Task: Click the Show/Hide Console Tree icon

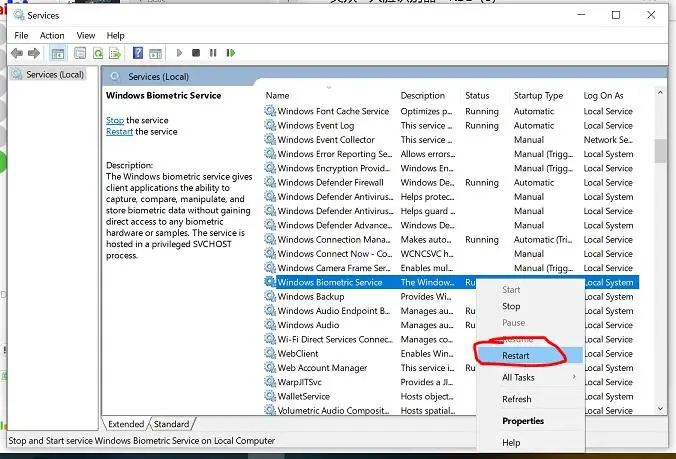Action: pyautogui.click(x=58, y=53)
